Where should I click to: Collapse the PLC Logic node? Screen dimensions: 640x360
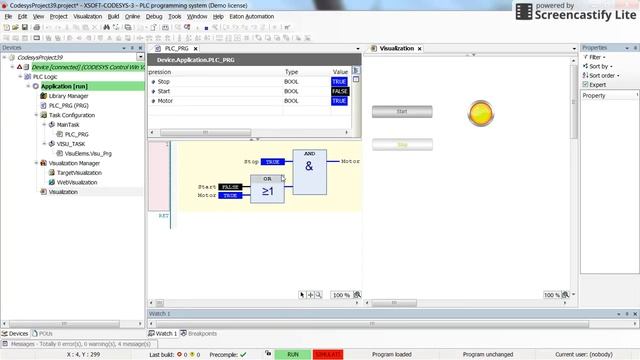(20, 77)
